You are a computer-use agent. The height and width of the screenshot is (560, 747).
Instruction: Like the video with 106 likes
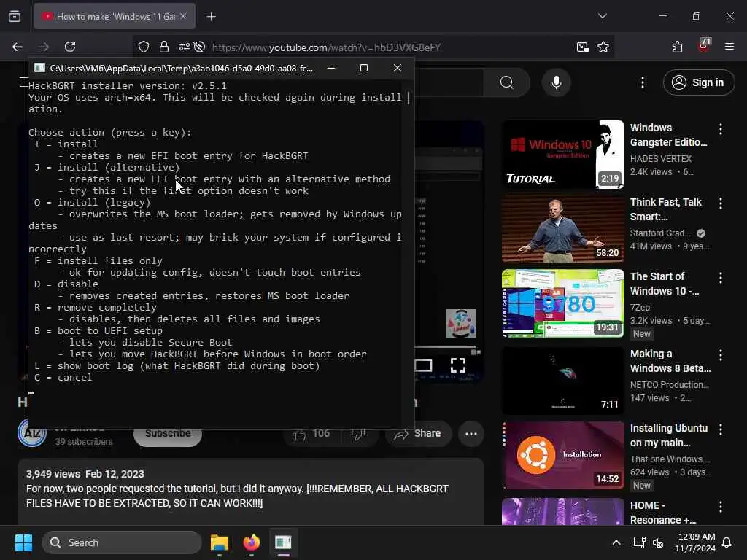pyautogui.click(x=311, y=434)
